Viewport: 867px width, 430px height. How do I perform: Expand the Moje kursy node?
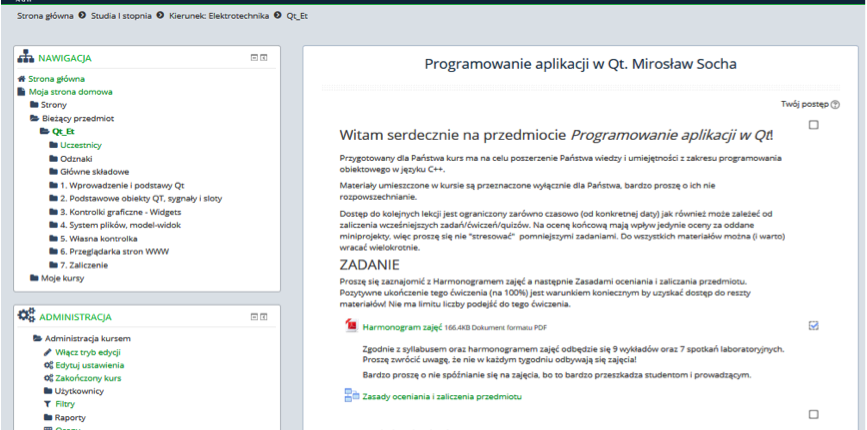[34, 278]
